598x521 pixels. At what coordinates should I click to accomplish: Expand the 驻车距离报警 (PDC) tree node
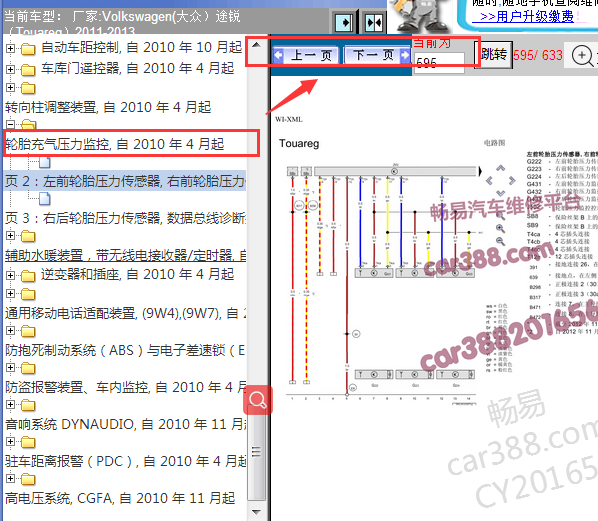[11, 442]
